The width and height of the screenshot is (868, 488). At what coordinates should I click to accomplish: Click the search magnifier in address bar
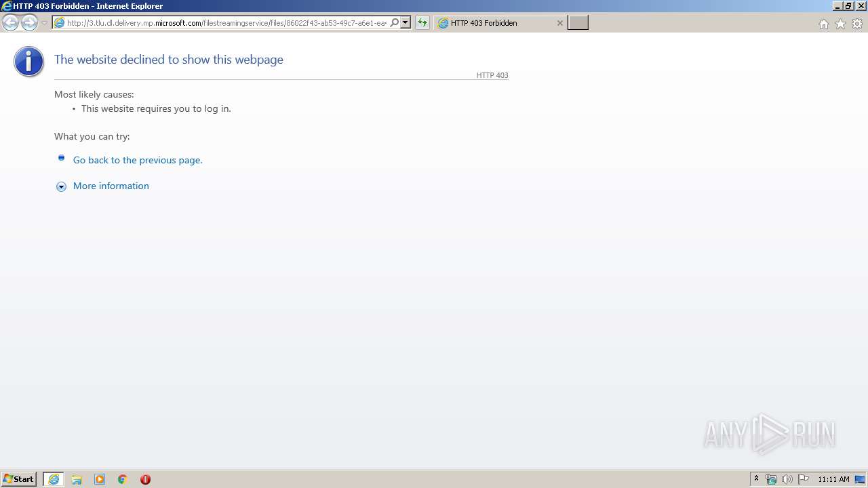[394, 23]
